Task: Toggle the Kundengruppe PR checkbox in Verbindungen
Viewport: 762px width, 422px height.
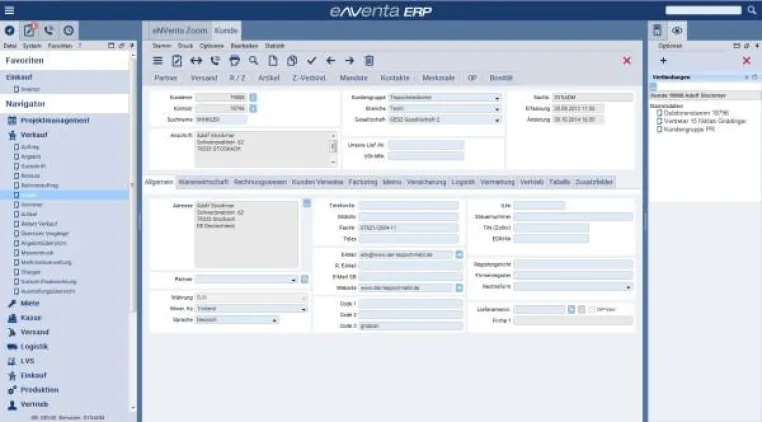Action: click(659, 129)
